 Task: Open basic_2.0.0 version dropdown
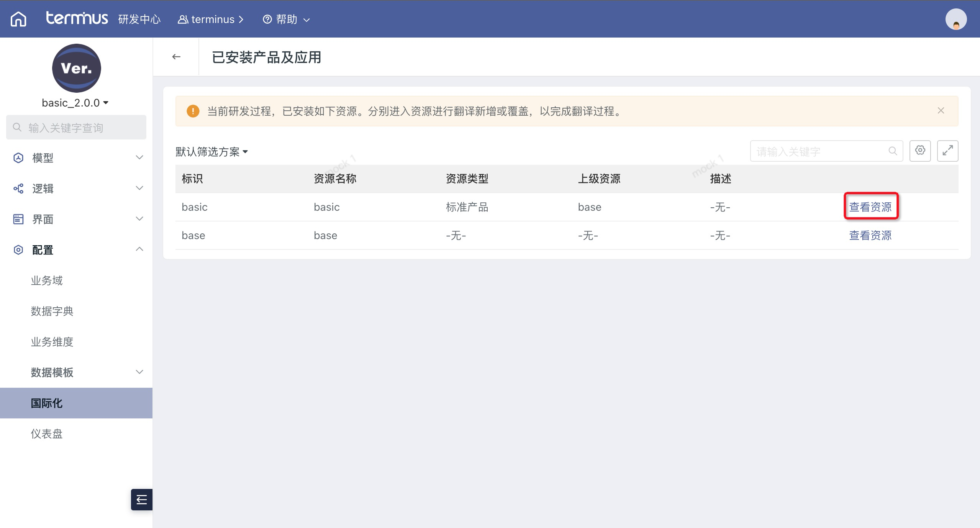coord(75,103)
